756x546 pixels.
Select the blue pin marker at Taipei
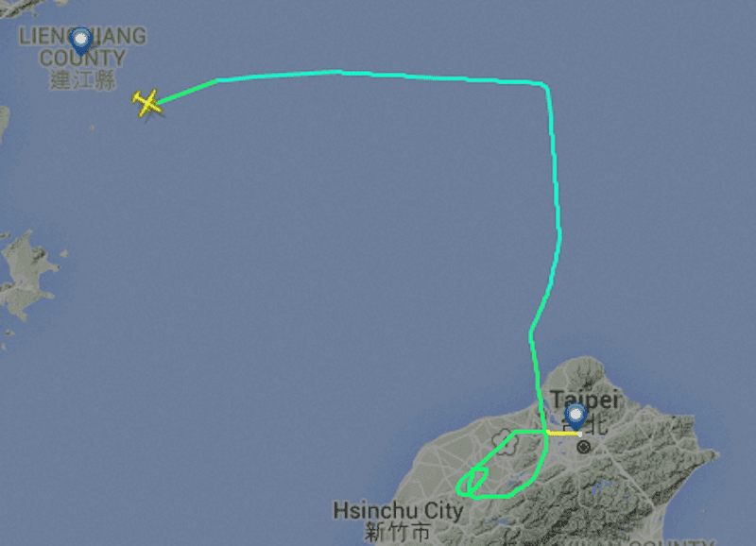pyautogui.click(x=576, y=417)
